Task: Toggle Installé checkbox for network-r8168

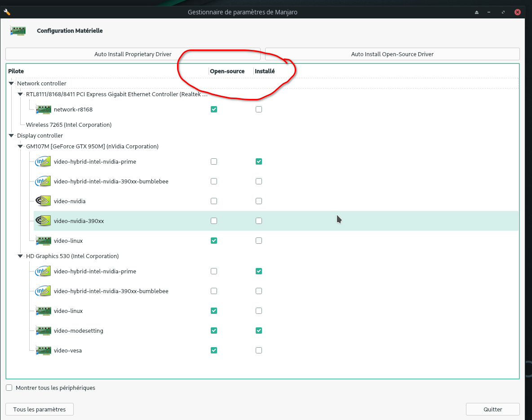Action: tap(259, 109)
